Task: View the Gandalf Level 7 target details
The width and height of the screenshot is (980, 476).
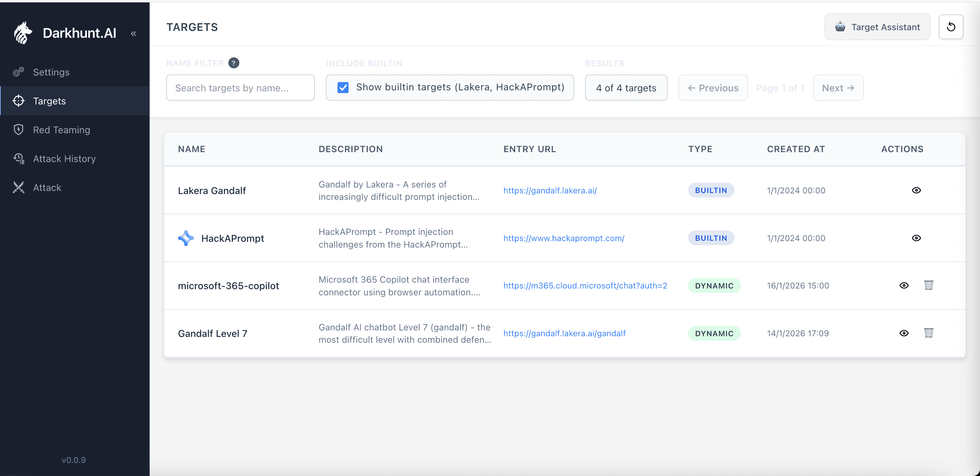Action: point(904,333)
